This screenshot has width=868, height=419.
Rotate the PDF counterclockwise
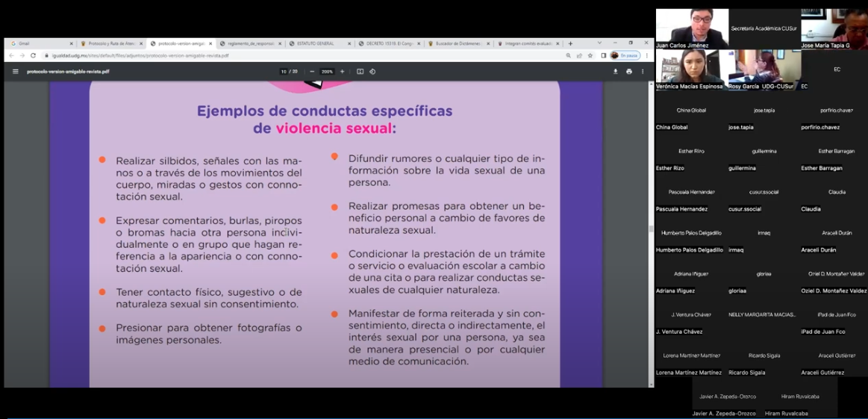tap(372, 72)
